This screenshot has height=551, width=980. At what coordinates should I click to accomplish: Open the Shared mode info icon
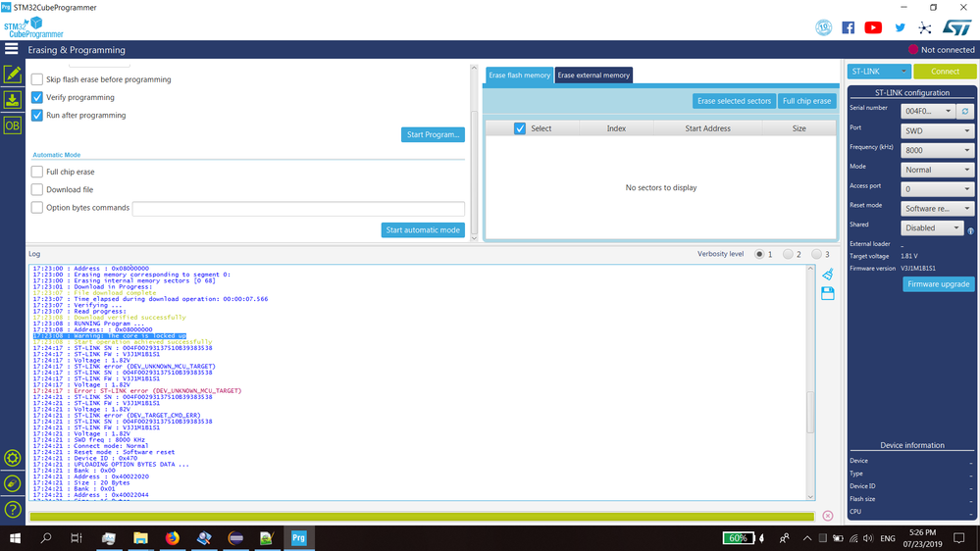pyautogui.click(x=970, y=231)
